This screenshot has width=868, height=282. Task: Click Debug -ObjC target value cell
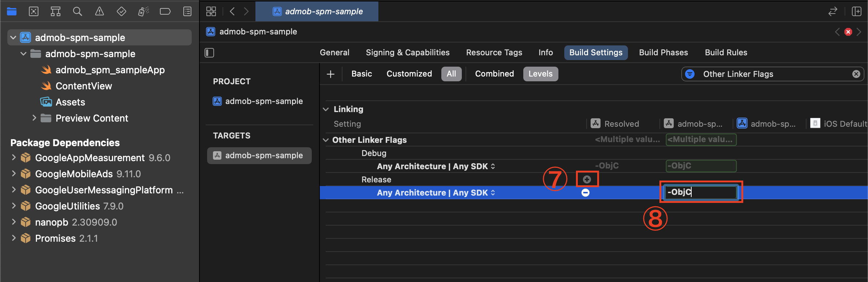click(701, 166)
